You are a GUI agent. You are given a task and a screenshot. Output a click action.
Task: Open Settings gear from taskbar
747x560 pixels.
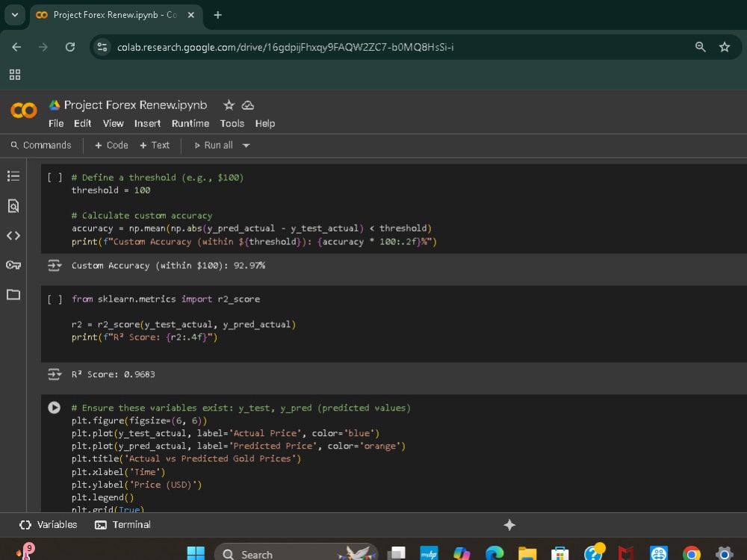[x=724, y=553]
